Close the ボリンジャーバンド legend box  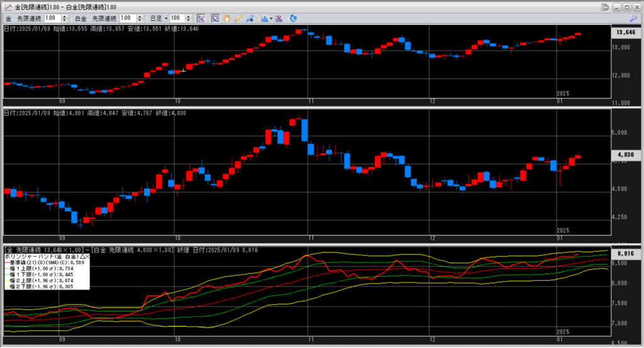[87, 257]
